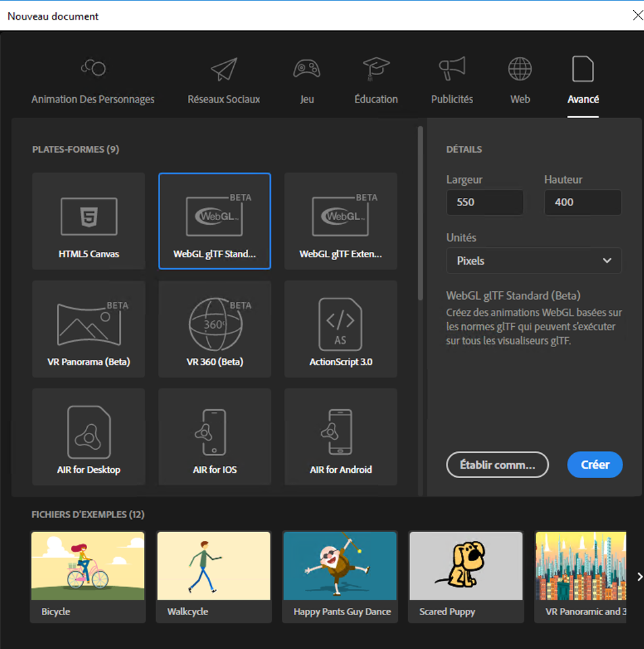Viewport: 644px width, 649px height.
Task: Open the Bicycle sample file
Action: (x=87, y=577)
